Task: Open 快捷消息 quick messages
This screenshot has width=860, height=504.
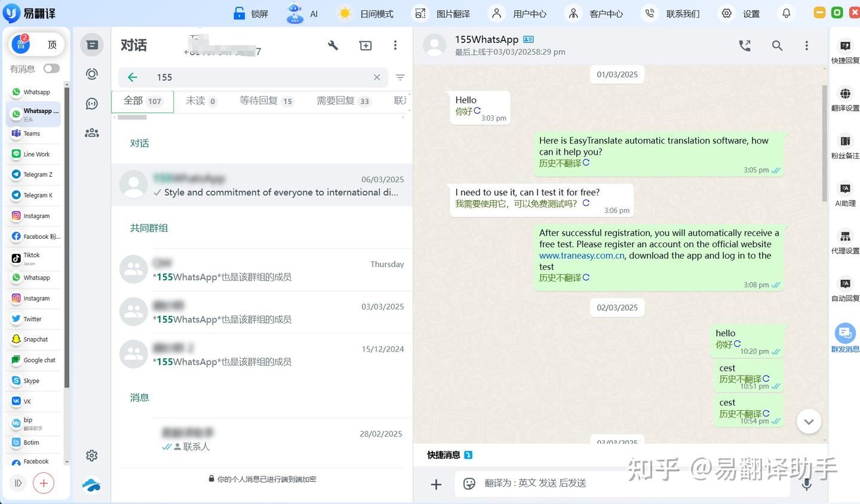Action: click(x=443, y=454)
